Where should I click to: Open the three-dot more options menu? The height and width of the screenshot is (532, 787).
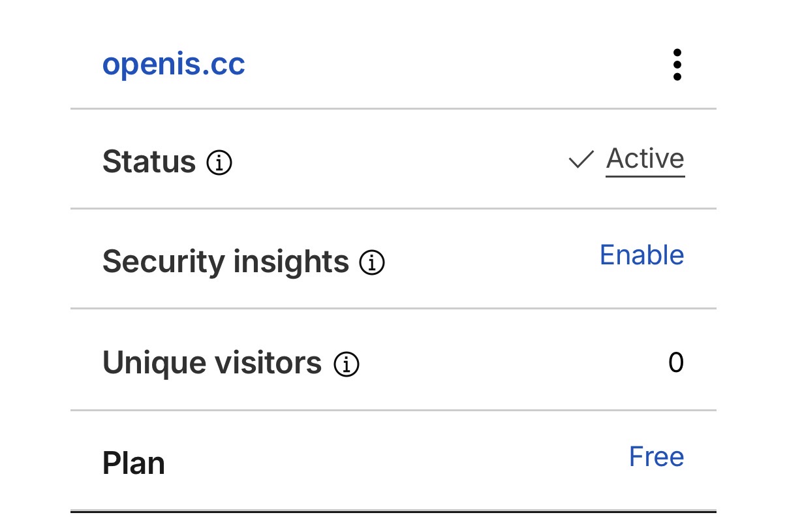[677, 65]
